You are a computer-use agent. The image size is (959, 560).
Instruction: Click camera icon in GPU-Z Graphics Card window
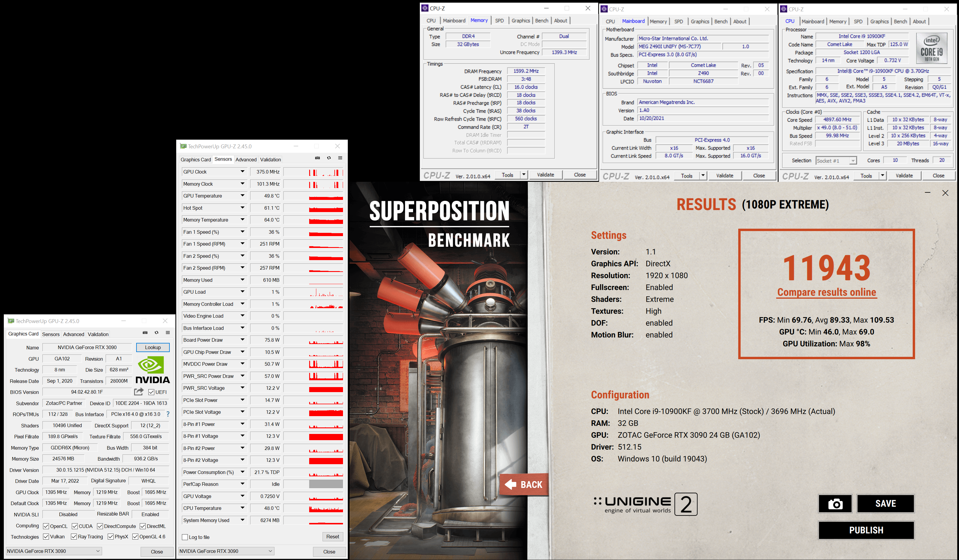tap(145, 332)
